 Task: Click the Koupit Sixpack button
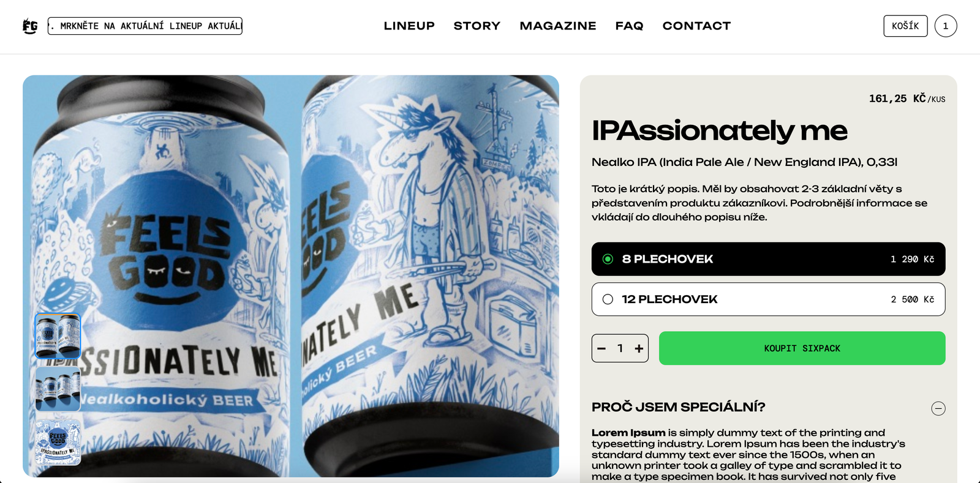(x=802, y=348)
